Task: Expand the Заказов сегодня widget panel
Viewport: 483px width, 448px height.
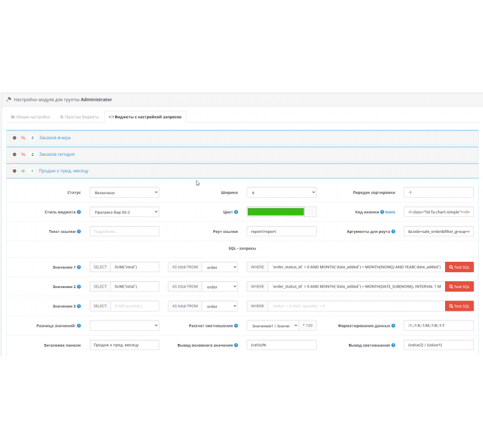Action: 57,154
